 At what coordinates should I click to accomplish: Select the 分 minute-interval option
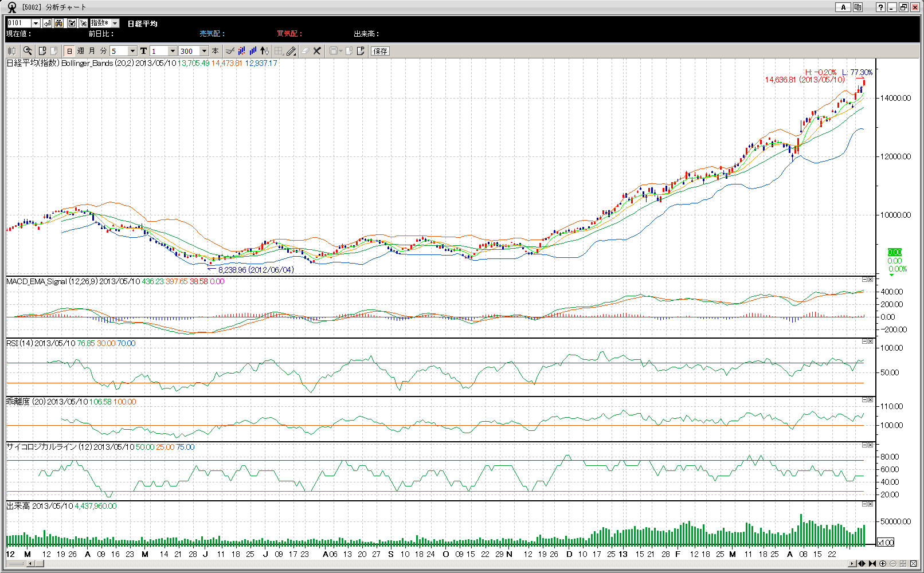pyautogui.click(x=103, y=51)
